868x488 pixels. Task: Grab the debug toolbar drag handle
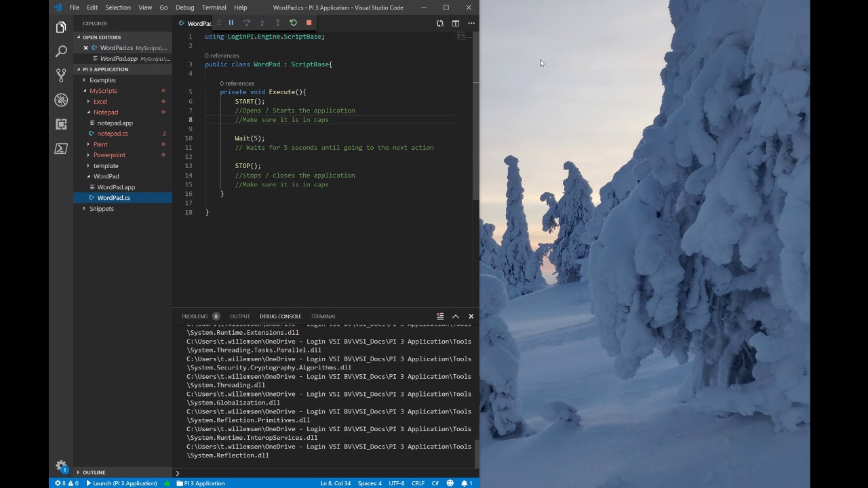point(218,23)
